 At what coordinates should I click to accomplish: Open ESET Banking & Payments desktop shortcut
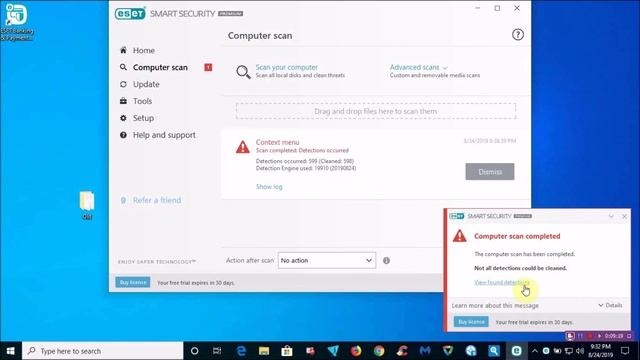point(17,22)
